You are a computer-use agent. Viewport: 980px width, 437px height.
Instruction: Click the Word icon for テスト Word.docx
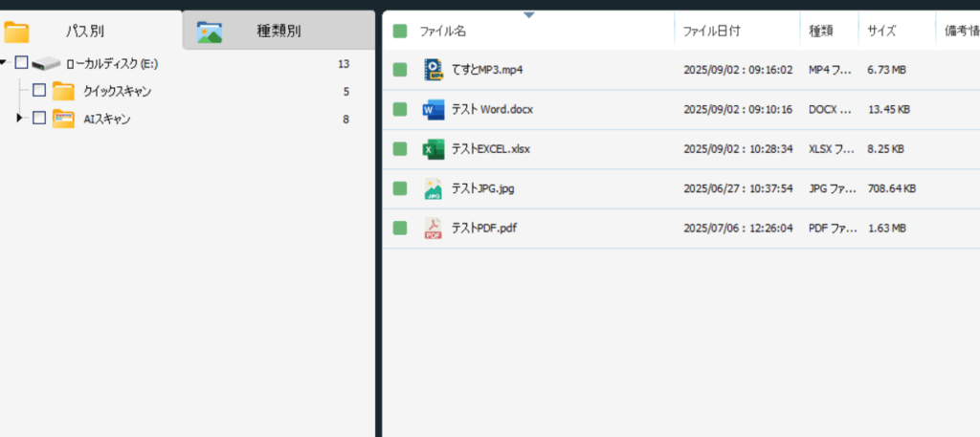[x=434, y=109]
